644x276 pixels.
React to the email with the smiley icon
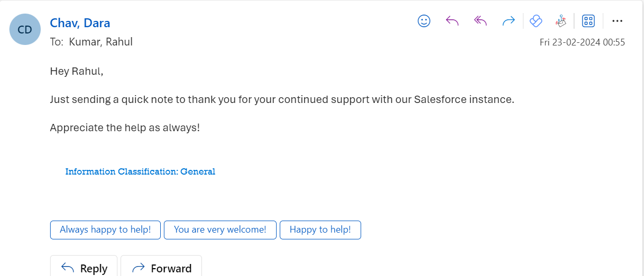click(424, 21)
